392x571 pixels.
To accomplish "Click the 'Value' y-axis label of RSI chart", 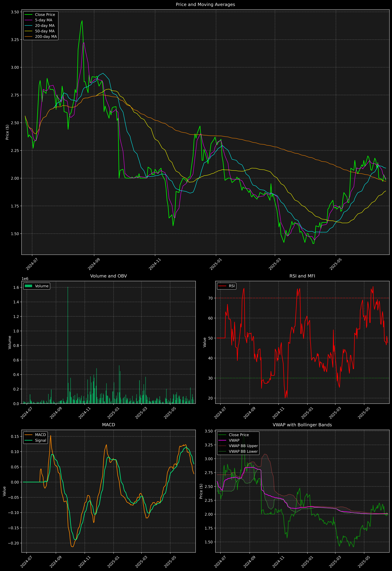I will coord(205,342).
